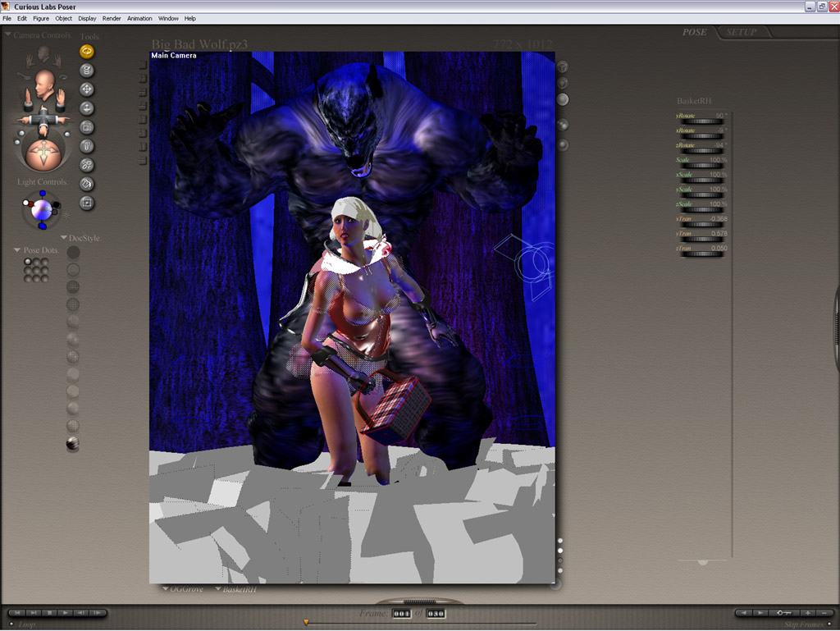
Task: Select the Rotate tool highlighted in yellow
Action: (x=87, y=52)
